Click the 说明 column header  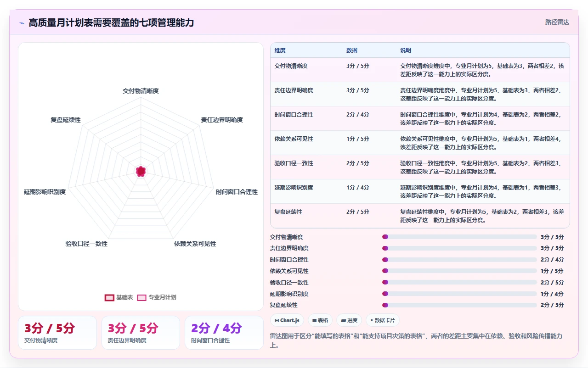point(406,50)
